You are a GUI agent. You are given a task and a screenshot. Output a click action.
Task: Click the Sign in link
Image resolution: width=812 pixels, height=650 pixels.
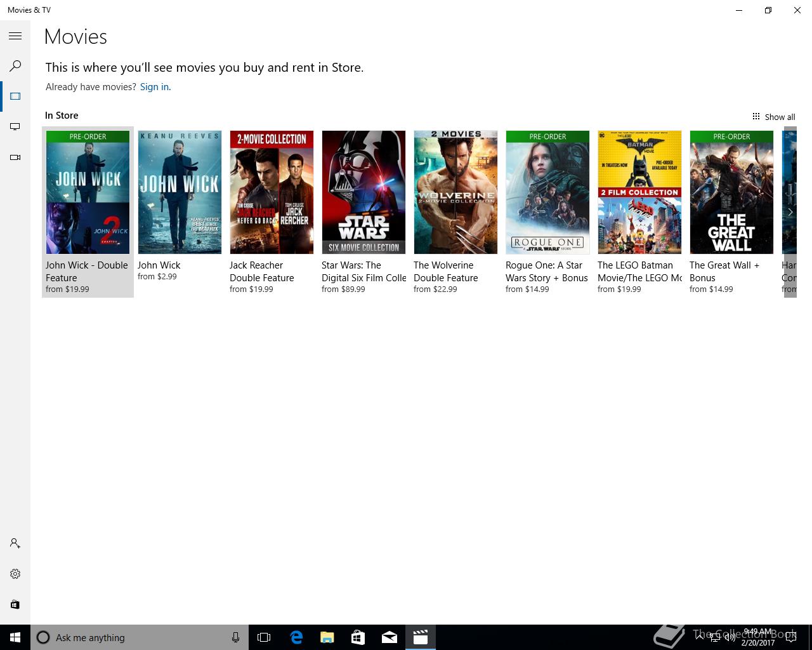[155, 87]
